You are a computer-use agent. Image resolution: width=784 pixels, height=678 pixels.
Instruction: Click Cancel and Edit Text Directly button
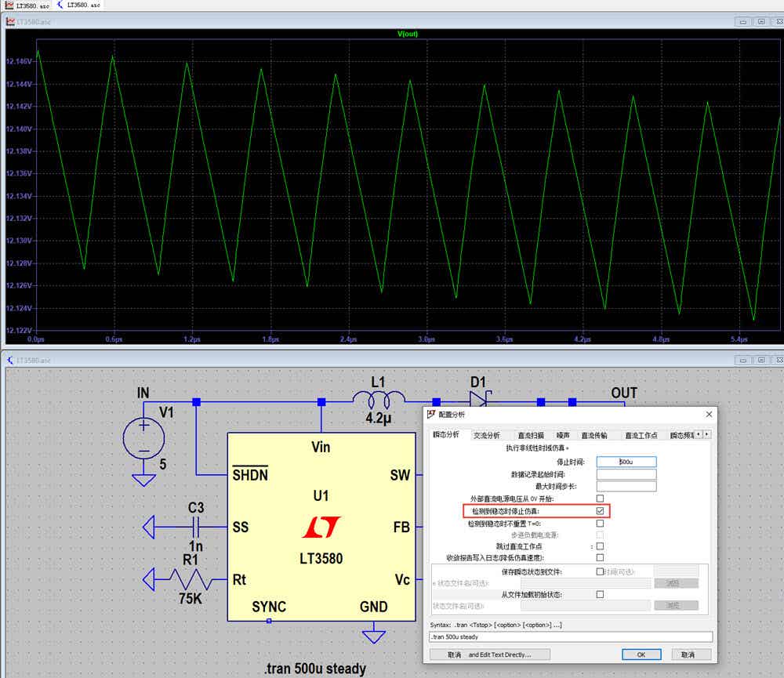point(490,654)
